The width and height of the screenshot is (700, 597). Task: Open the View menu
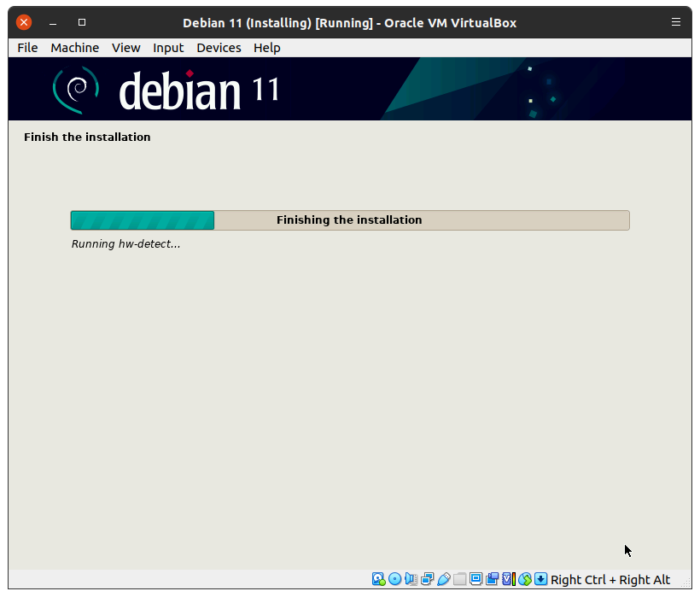[125, 48]
